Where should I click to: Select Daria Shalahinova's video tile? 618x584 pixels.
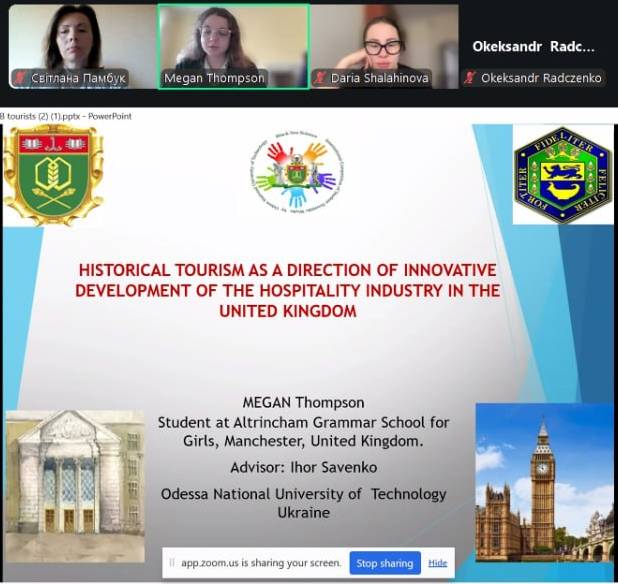click(x=383, y=45)
